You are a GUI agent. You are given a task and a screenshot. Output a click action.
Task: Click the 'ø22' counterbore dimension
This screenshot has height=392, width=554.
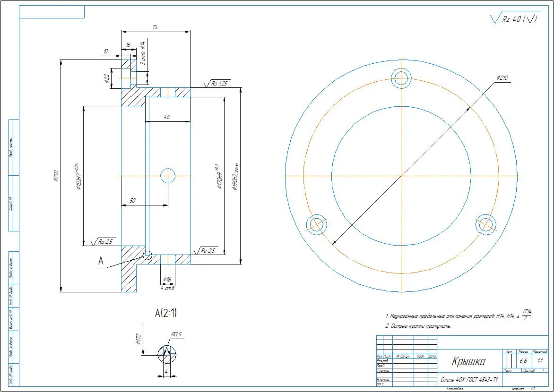pos(106,78)
